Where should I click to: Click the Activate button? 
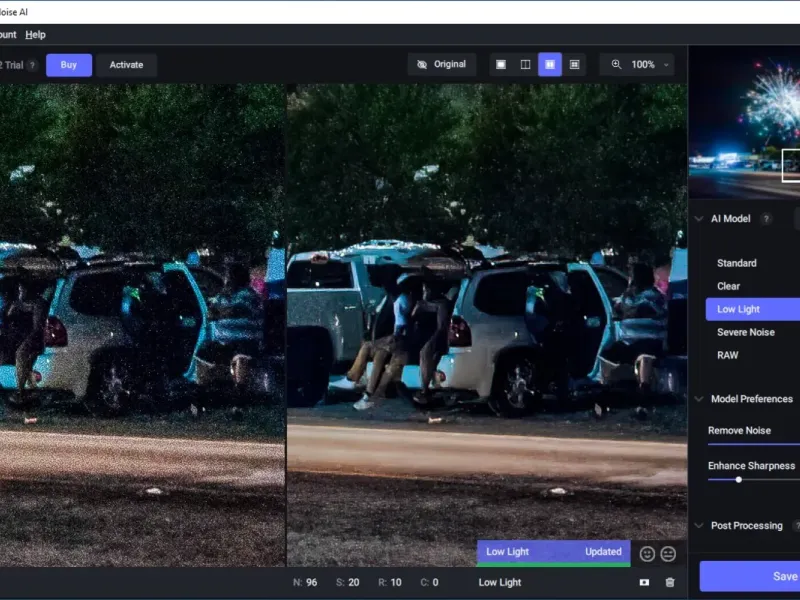(126, 65)
